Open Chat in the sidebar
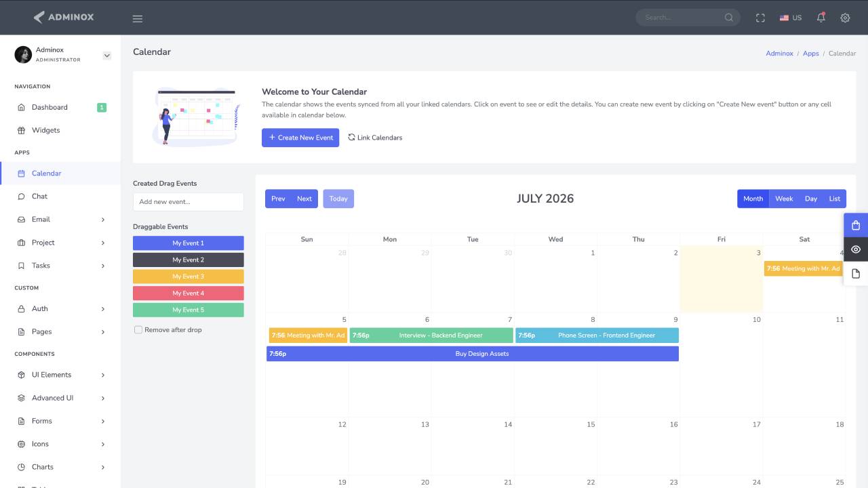Image resolution: width=868 pixels, height=488 pixels. point(60,197)
